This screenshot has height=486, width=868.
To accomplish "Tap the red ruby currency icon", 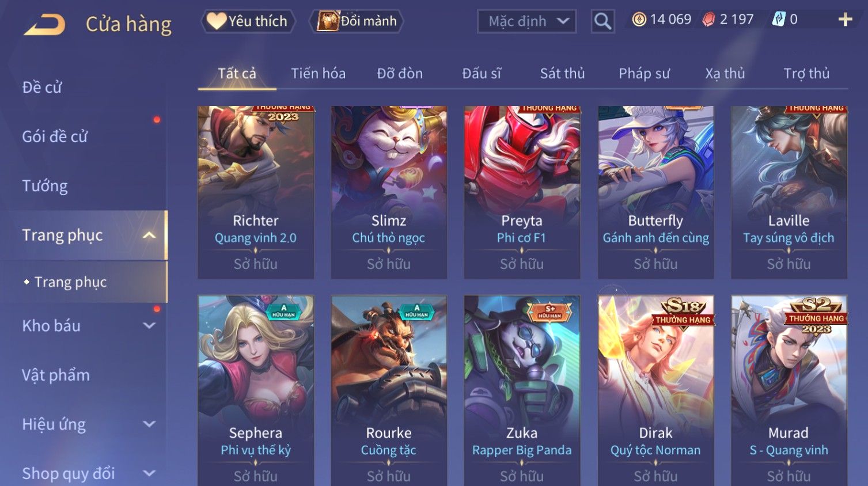I will coord(708,20).
